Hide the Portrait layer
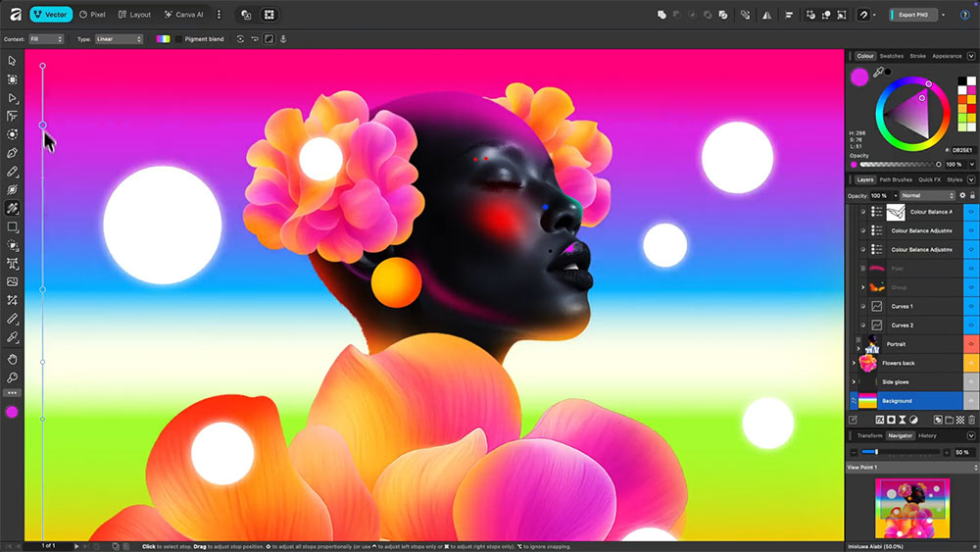Image resolution: width=980 pixels, height=552 pixels. click(971, 344)
